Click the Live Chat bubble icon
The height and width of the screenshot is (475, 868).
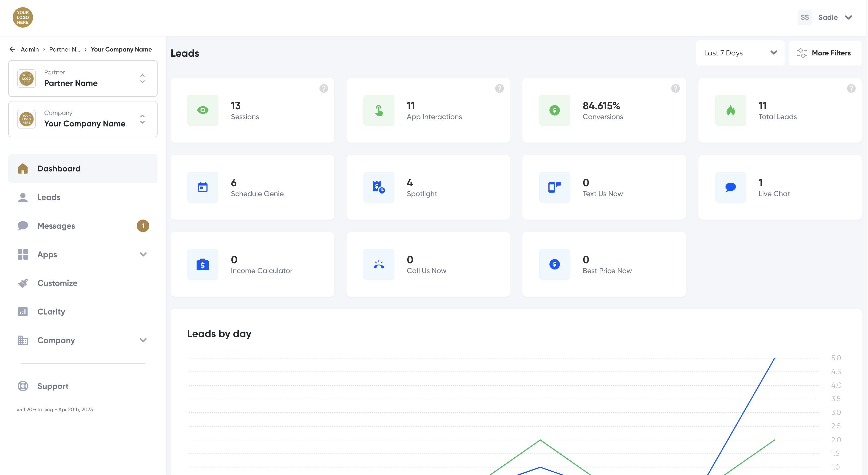coord(730,187)
